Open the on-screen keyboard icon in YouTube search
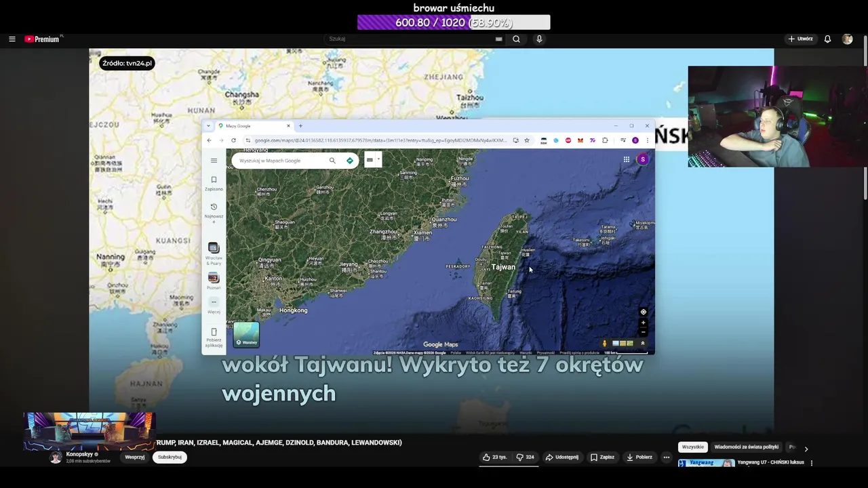868x488 pixels. (498, 39)
